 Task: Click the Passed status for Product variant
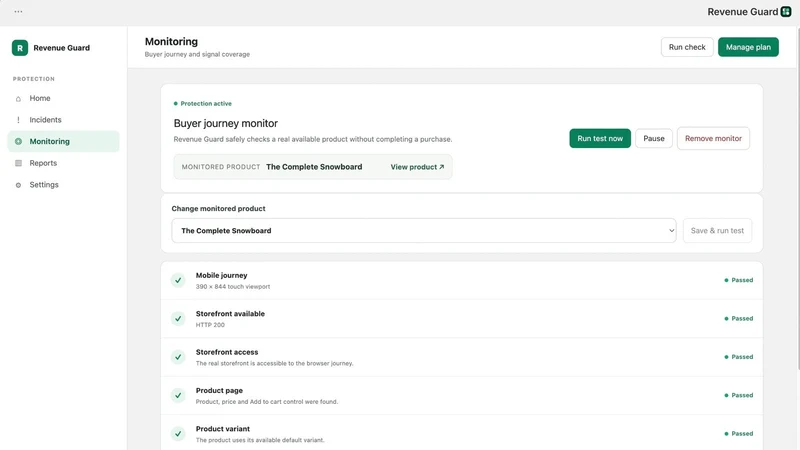738,434
